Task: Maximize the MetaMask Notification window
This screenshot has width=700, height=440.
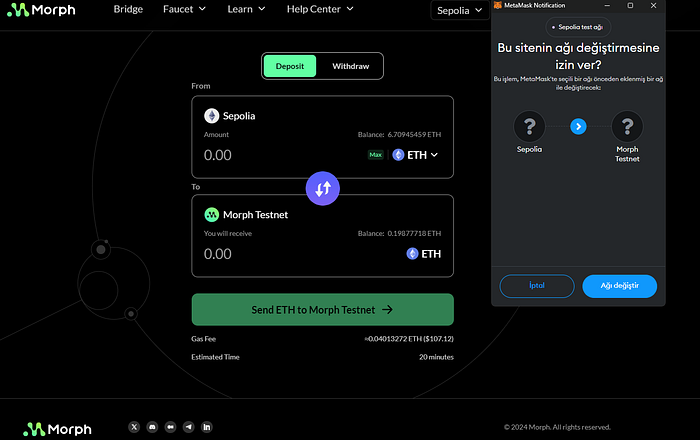Action: point(630,5)
